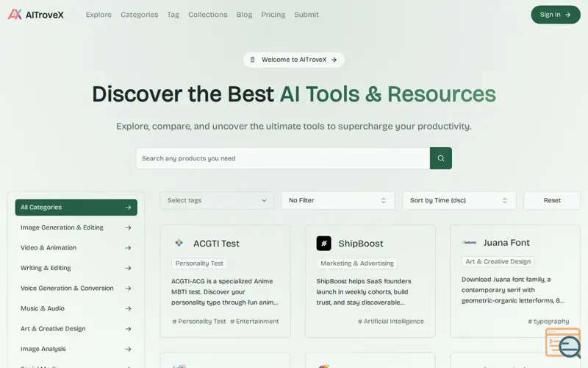Select Image Generation & Editing category

[76, 227]
